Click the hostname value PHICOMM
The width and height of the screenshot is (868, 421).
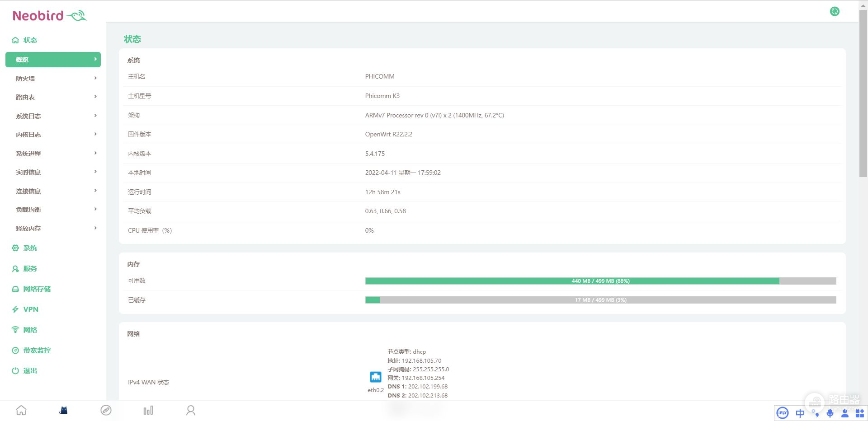coord(380,76)
